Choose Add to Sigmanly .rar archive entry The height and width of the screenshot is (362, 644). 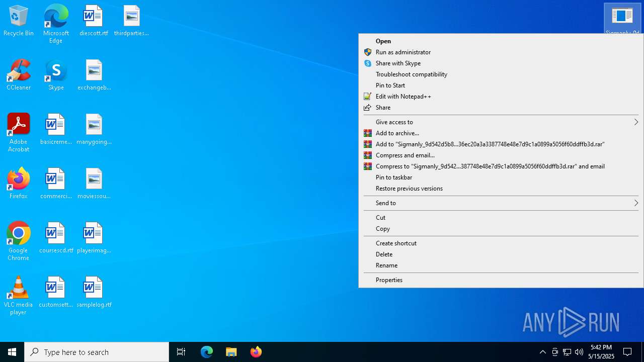(x=501, y=144)
